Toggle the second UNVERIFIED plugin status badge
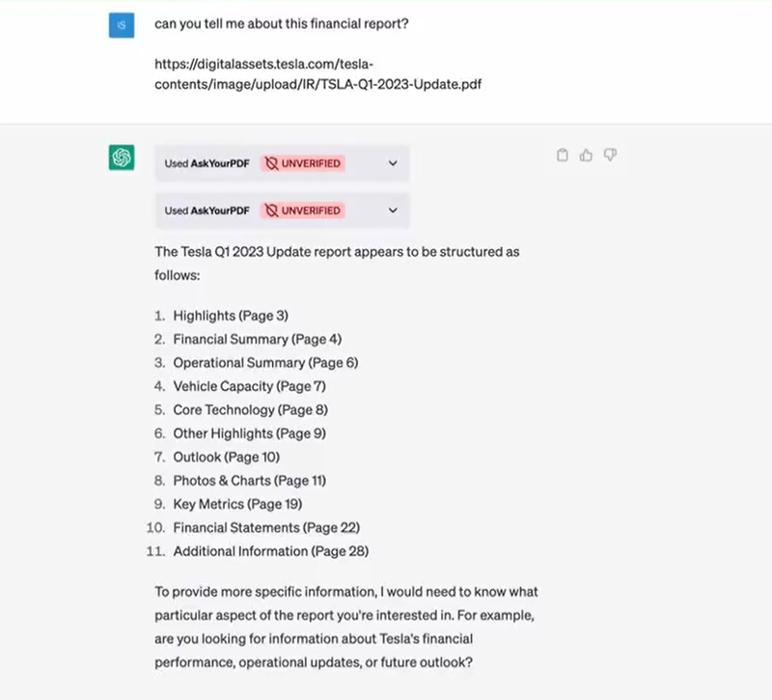This screenshot has width=772, height=700. (x=302, y=210)
